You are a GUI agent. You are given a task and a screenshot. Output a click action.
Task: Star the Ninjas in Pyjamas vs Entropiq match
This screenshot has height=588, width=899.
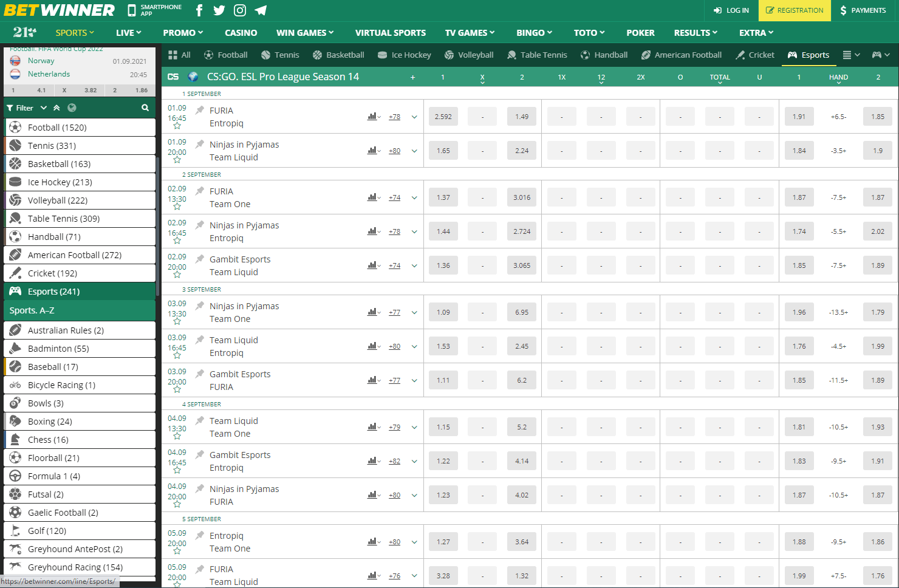[x=177, y=241]
